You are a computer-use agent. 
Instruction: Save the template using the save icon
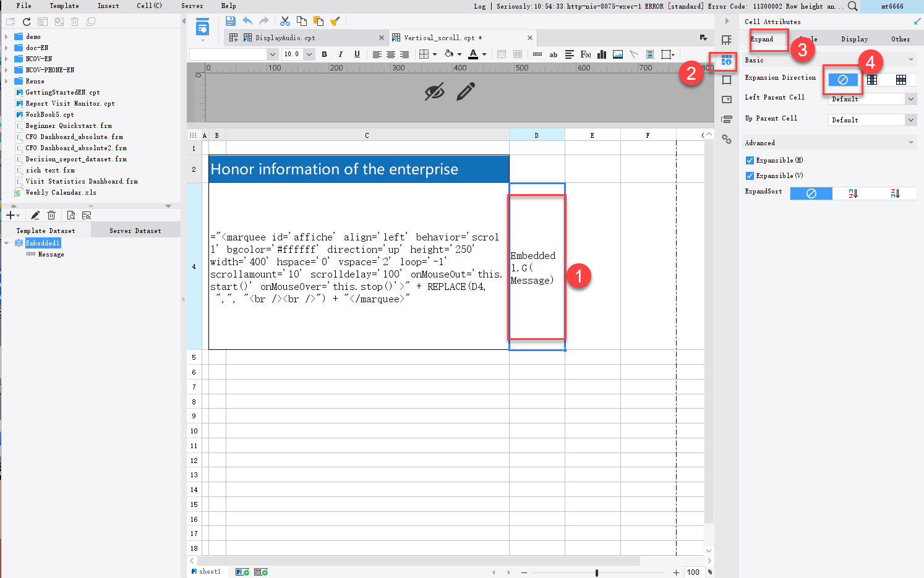230,20
